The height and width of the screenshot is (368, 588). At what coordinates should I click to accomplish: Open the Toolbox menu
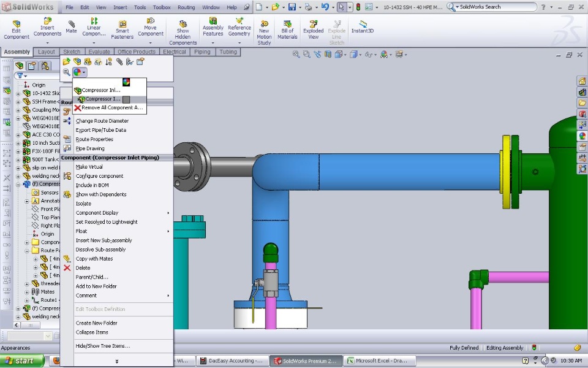pyautogui.click(x=162, y=7)
